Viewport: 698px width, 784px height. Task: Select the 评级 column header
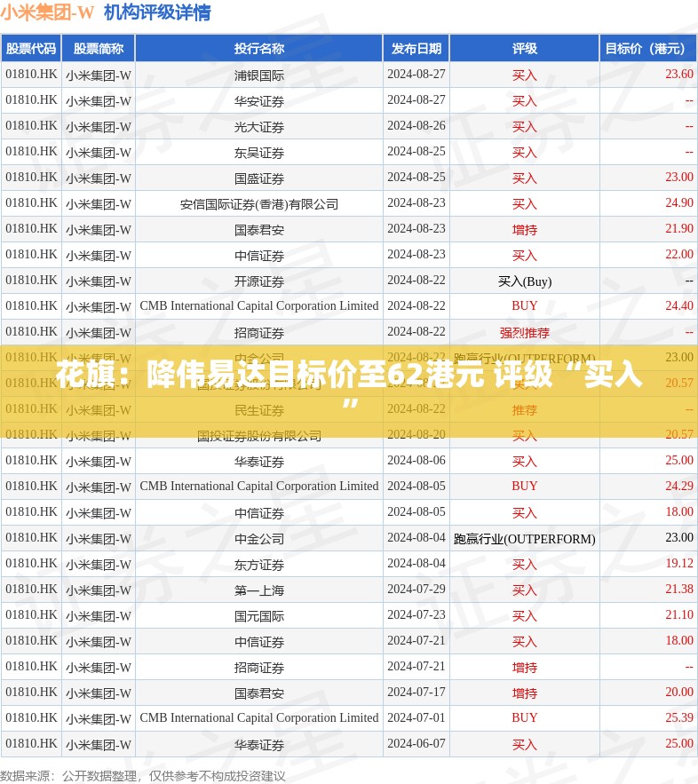525,49
